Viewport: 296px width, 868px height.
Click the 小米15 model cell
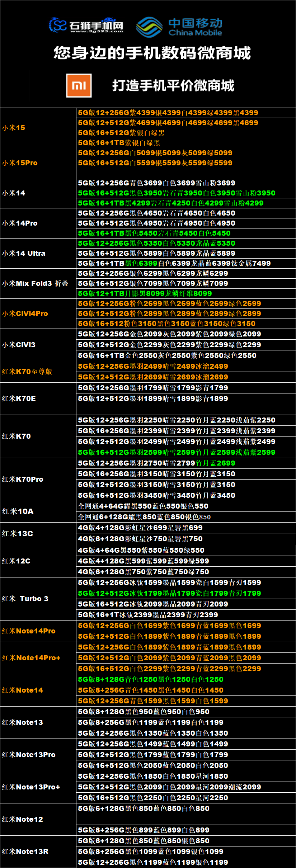[x=38, y=128]
